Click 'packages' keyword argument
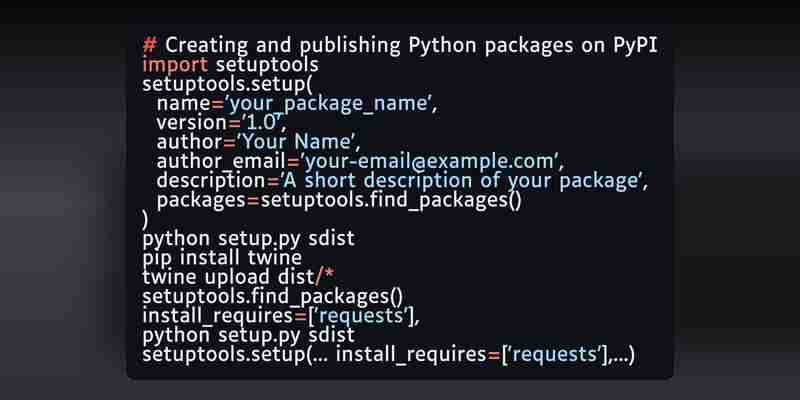This screenshot has width=800, height=400. coord(201,201)
